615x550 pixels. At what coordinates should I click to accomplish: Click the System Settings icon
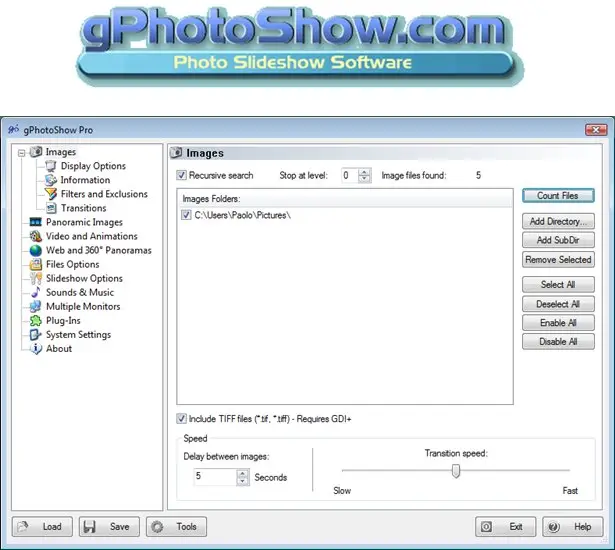[x=36, y=335]
